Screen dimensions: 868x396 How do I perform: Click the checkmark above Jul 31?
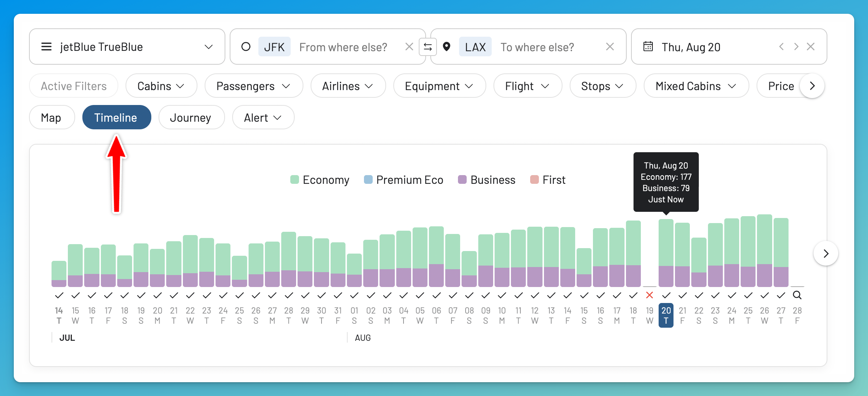pyautogui.click(x=338, y=295)
